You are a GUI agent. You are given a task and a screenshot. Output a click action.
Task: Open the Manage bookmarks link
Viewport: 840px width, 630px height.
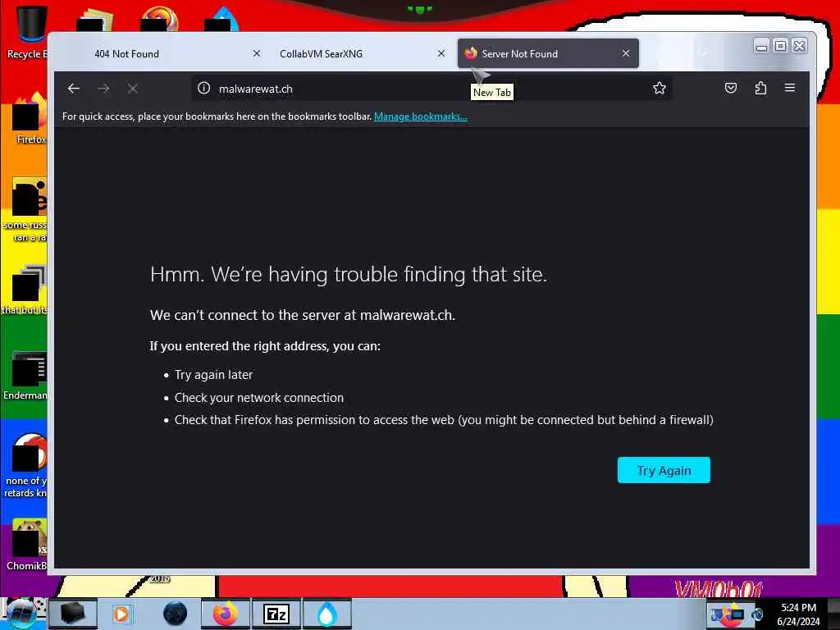click(421, 116)
